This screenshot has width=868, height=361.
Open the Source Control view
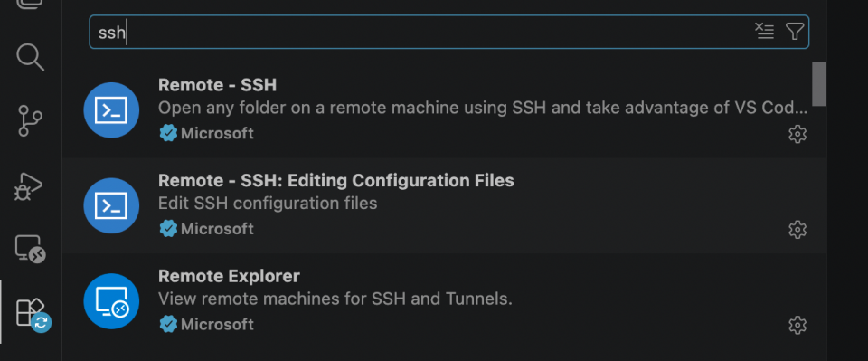pos(30,121)
